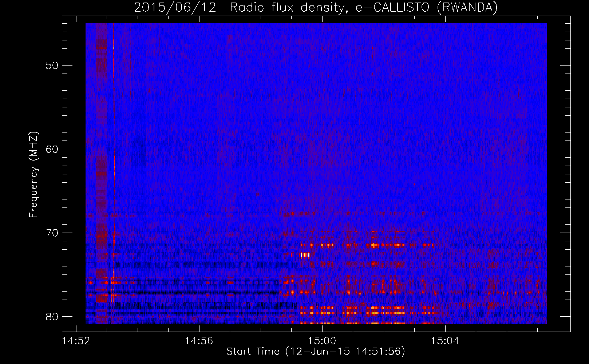Click the 60 frequency tick label
The width and height of the screenshot is (589, 364).
pos(52,149)
